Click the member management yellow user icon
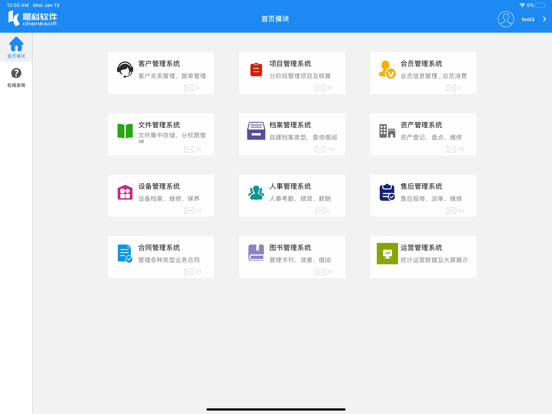552x414 pixels. 387,69
